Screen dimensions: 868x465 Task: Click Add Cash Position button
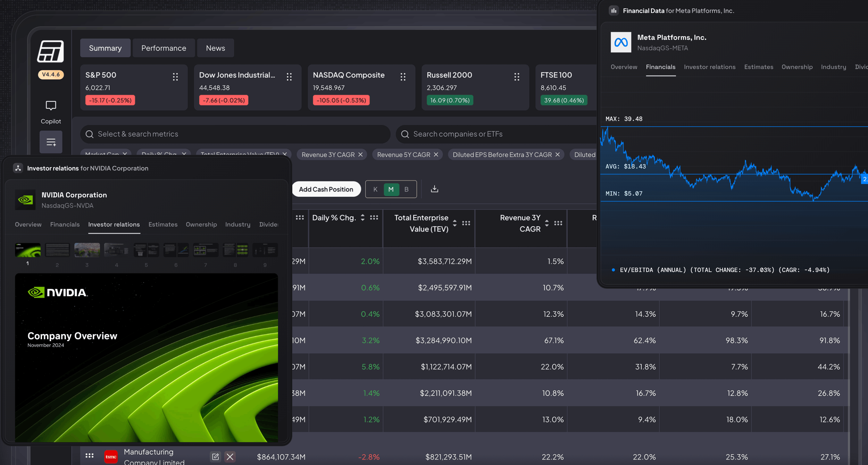pyautogui.click(x=326, y=189)
